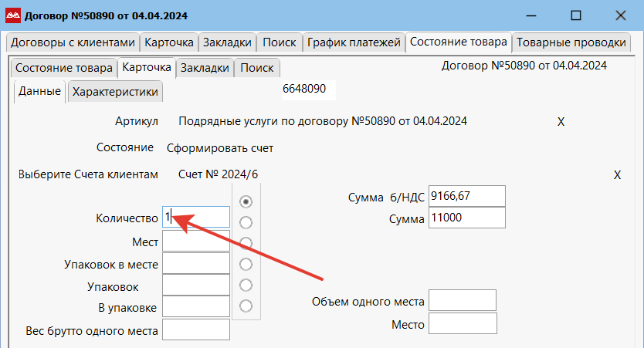Screen dimensions: 644x348
Task: Click the Объем одного места field
Action: point(462,301)
